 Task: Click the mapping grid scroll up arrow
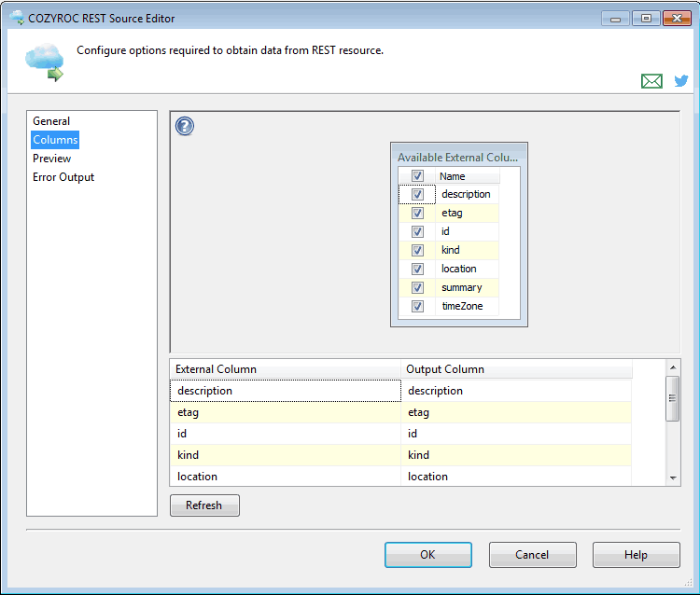[673, 367]
